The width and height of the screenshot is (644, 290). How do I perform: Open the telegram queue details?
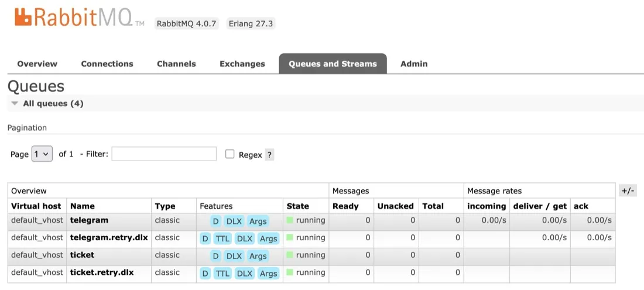click(x=89, y=220)
